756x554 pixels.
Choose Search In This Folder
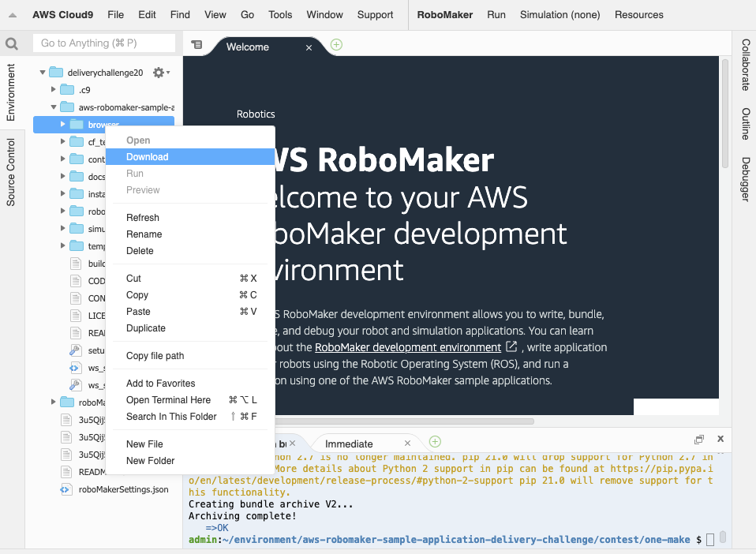click(x=190, y=416)
